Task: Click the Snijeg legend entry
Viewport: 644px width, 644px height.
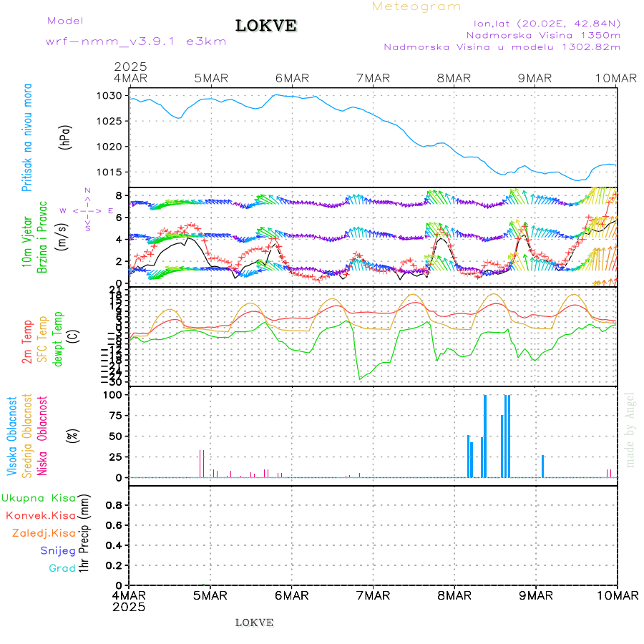Action: click(x=57, y=550)
